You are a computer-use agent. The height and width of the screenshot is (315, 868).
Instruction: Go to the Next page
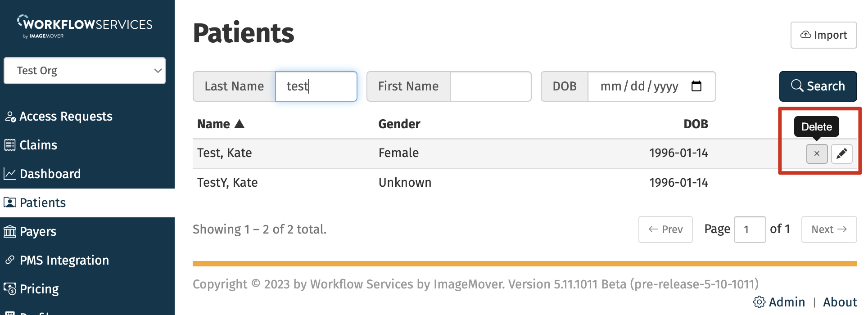(828, 229)
